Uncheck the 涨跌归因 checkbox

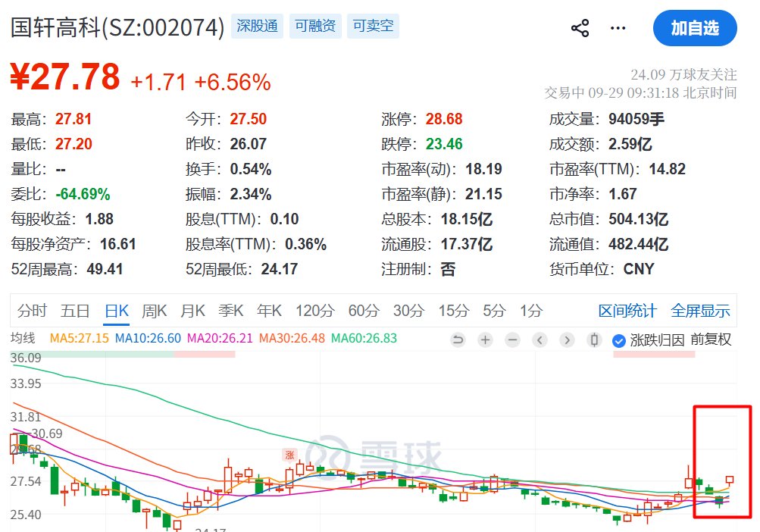(618, 341)
